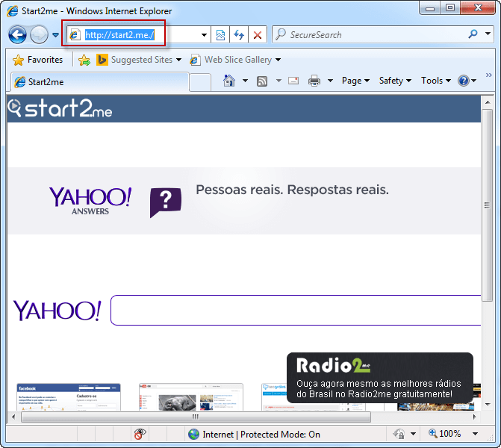The width and height of the screenshot is (501, 448).
Task: Expand the address bar URL history dropdown
Action: click(x=204, y=35)
